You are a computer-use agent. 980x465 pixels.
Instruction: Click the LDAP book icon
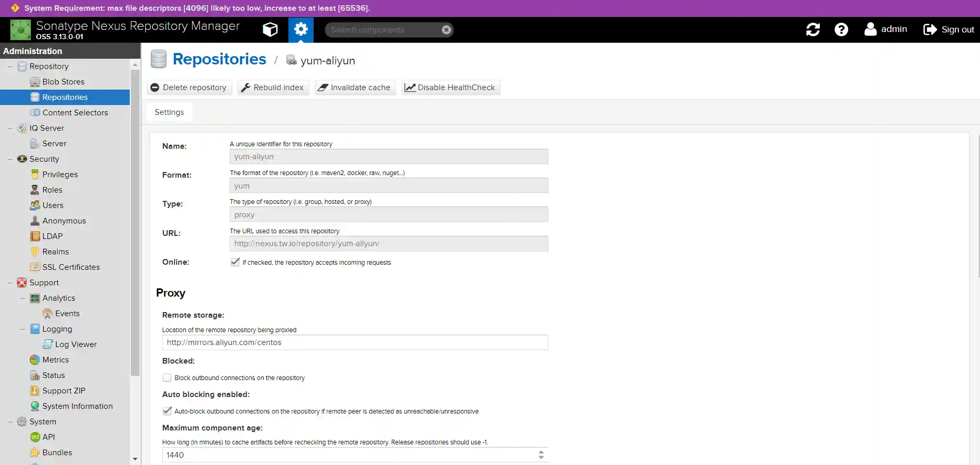[x=35, y=236]
